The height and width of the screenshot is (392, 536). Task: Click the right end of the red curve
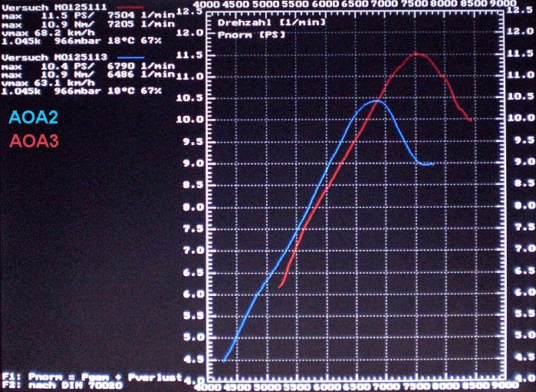click(470, 120)
